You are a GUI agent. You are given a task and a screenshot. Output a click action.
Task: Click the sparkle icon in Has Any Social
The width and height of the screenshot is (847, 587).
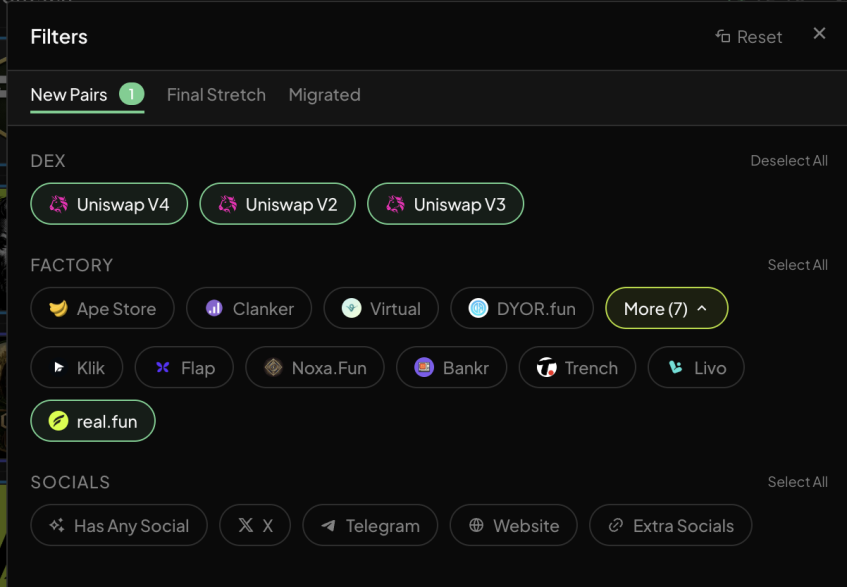coord(57,525)
